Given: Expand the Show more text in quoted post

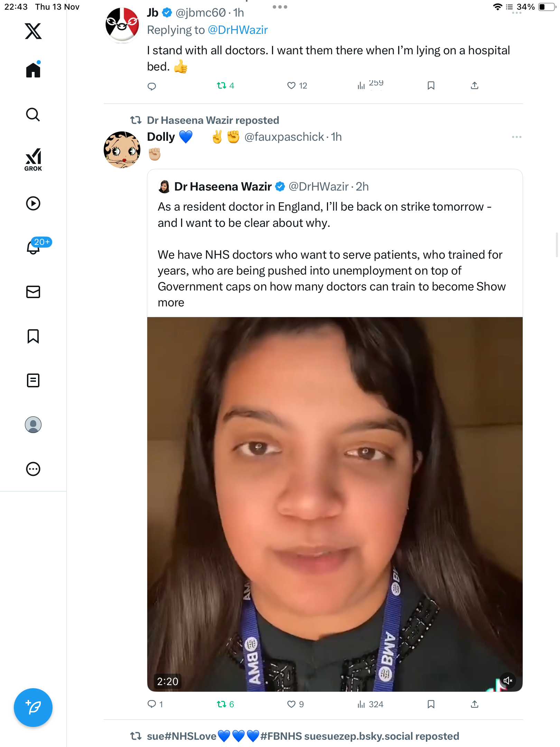Looking at the screenshot, I should pos(491,287).
